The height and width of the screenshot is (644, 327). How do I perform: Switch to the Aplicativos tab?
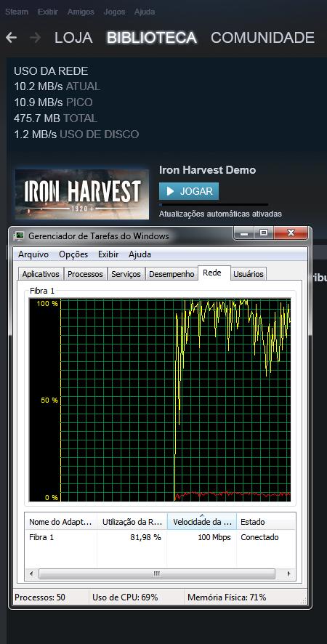41,274
